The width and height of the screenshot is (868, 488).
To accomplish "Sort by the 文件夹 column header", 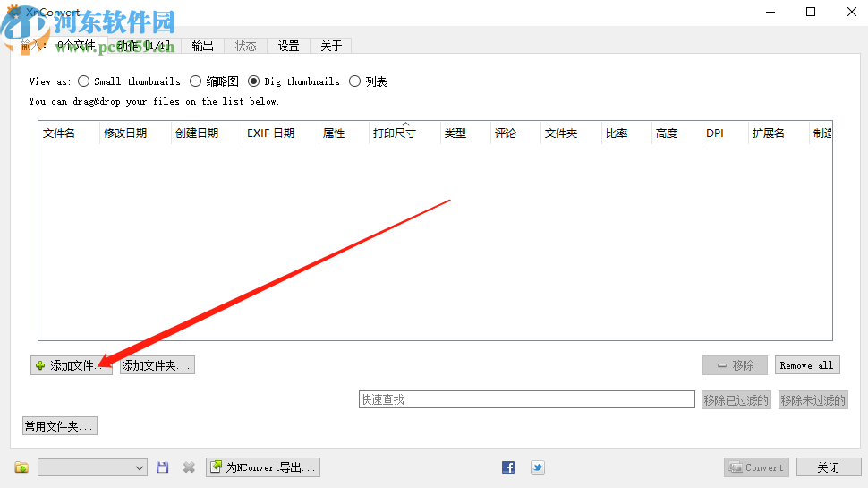I will (x=571, y=133).
